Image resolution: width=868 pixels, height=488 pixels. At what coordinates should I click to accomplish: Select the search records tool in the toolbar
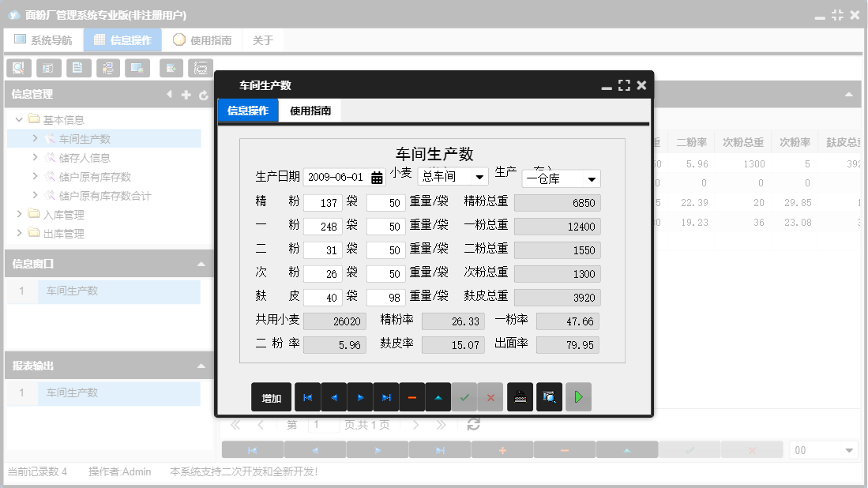pos(18,68)
